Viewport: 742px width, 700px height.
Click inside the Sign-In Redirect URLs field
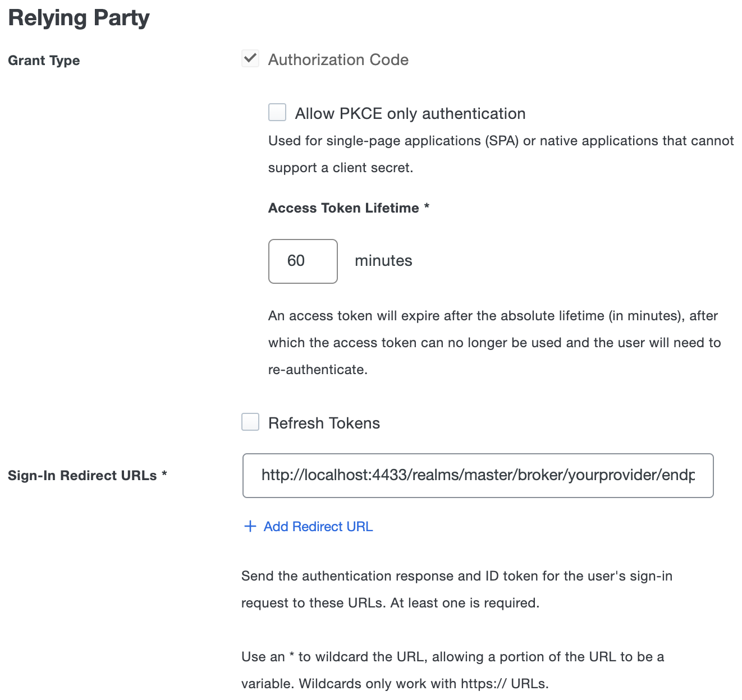click(x=477, y=476)
